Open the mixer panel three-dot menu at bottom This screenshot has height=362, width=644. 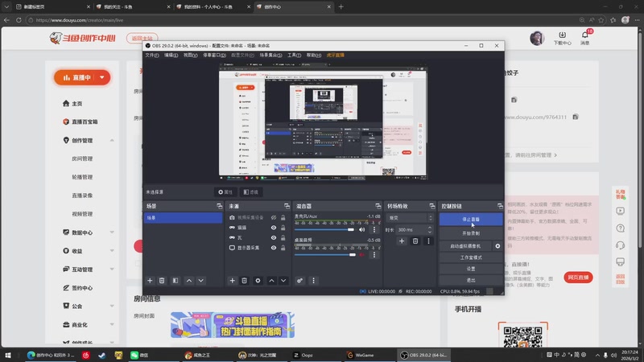313,281
